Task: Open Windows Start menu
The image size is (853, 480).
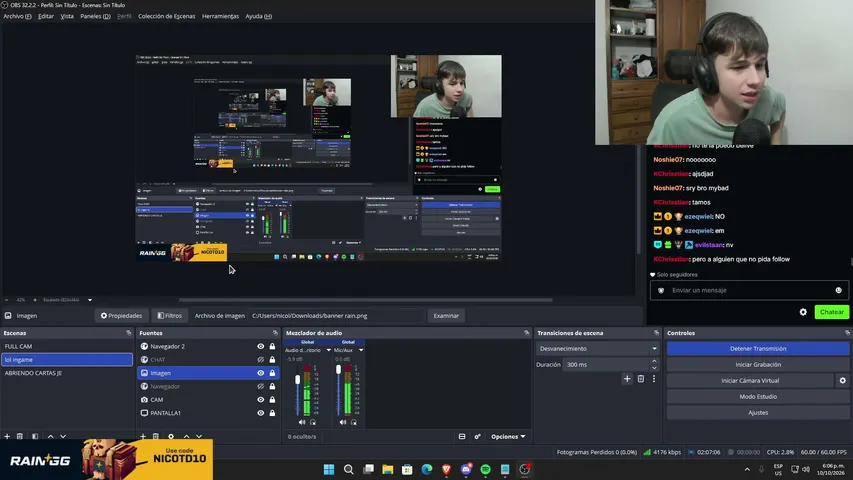Action: 329,469
